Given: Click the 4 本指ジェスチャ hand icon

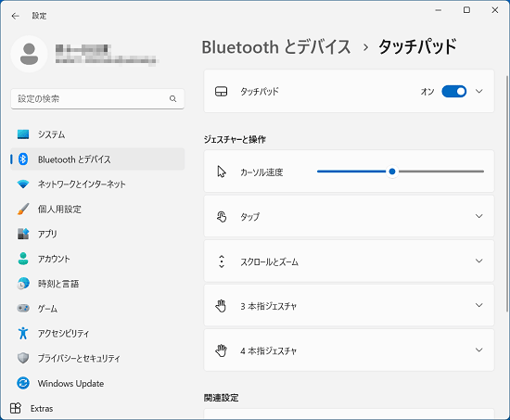Looking at the screenshot, I should (x=222, y=350).
